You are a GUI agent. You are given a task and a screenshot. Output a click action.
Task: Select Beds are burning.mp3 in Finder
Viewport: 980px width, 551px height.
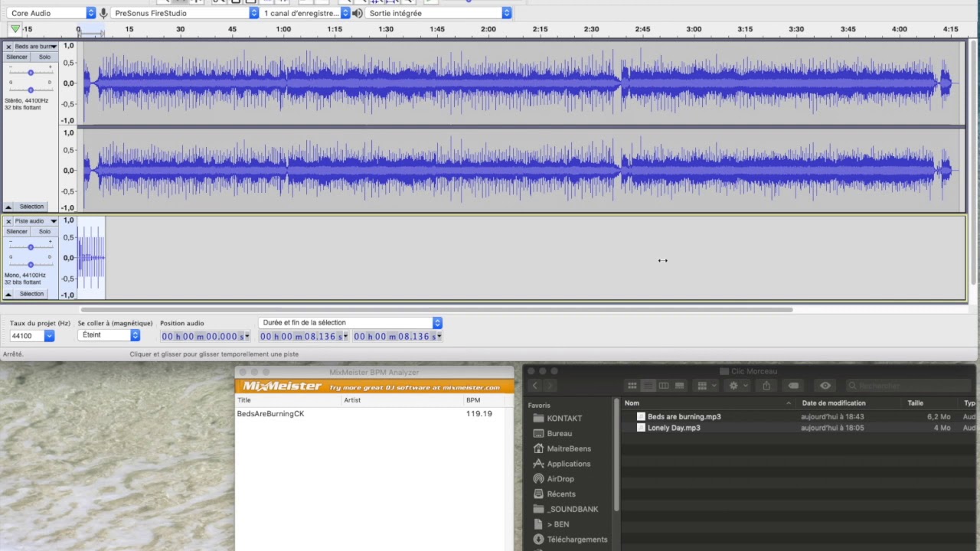click(800, 417)
